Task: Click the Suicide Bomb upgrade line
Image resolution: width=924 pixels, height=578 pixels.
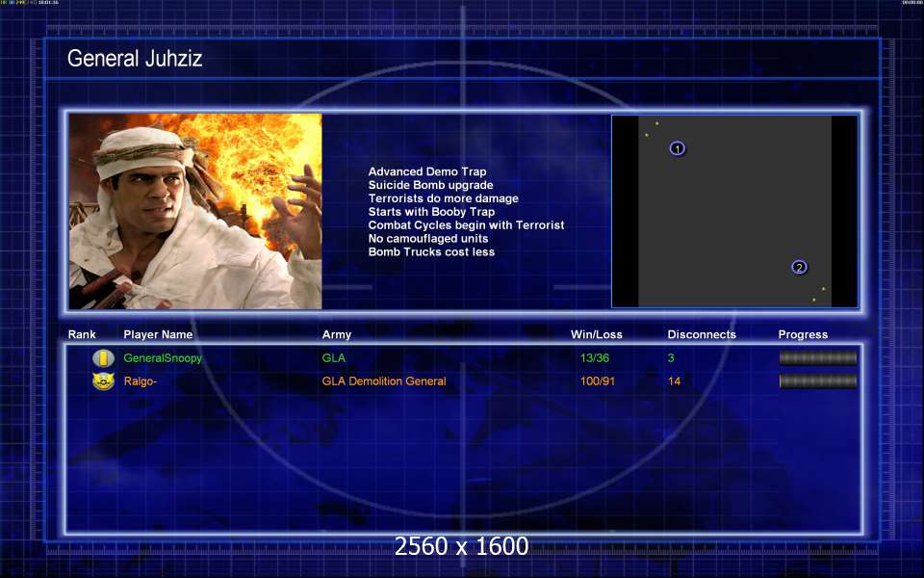Action: tap(431, 185)
